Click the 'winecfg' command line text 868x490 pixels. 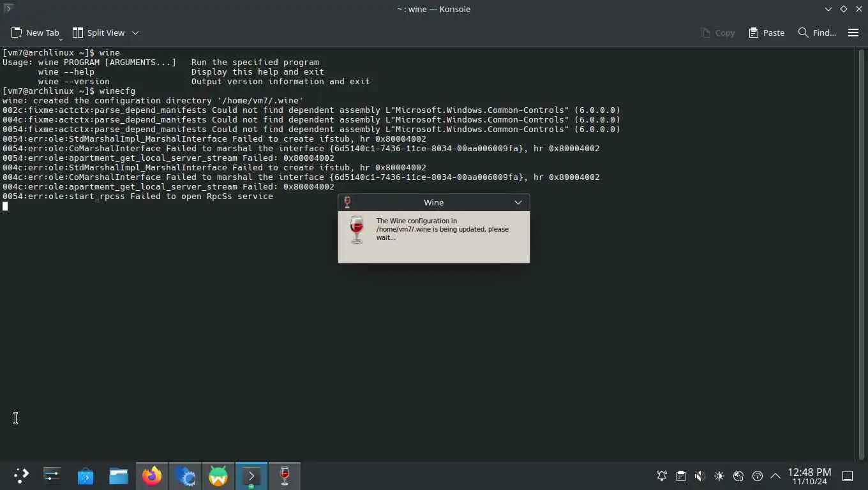click(117, 91)
